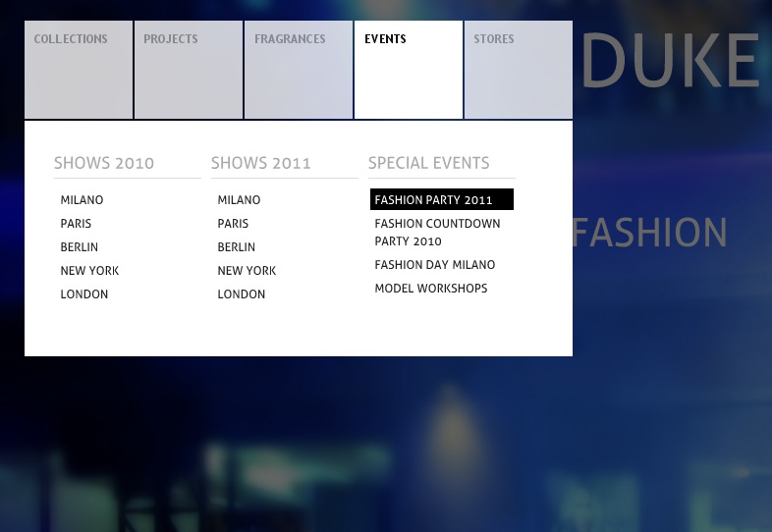Switch to the Projects tab
Viewport: 772px width, 532px height.
coord(189,69)
